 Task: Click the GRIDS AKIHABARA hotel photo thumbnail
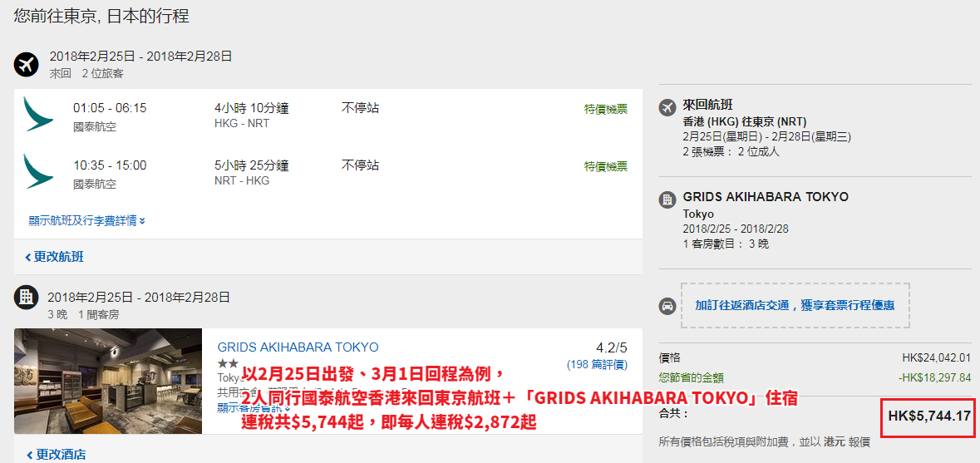pyautogui.click(x=108, y=382)
